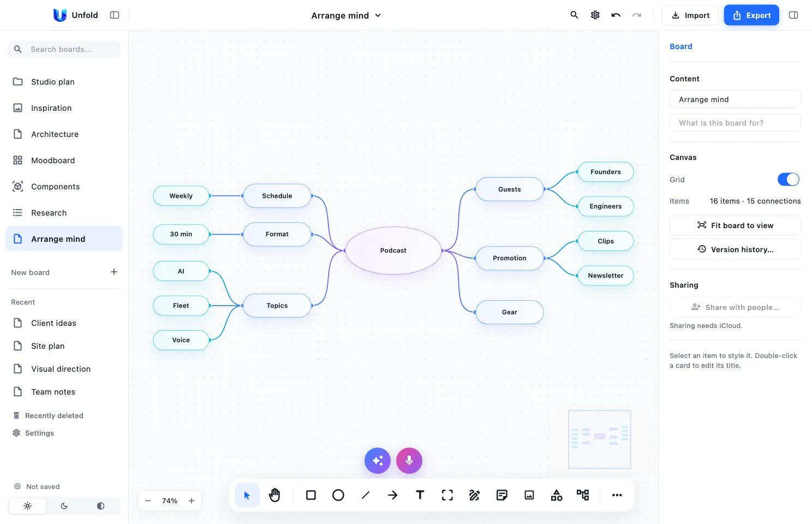Go to the Components board

pos(64,187)
